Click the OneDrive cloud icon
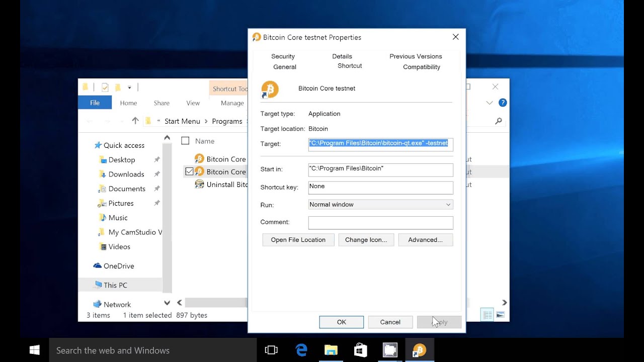 (98, 266)
